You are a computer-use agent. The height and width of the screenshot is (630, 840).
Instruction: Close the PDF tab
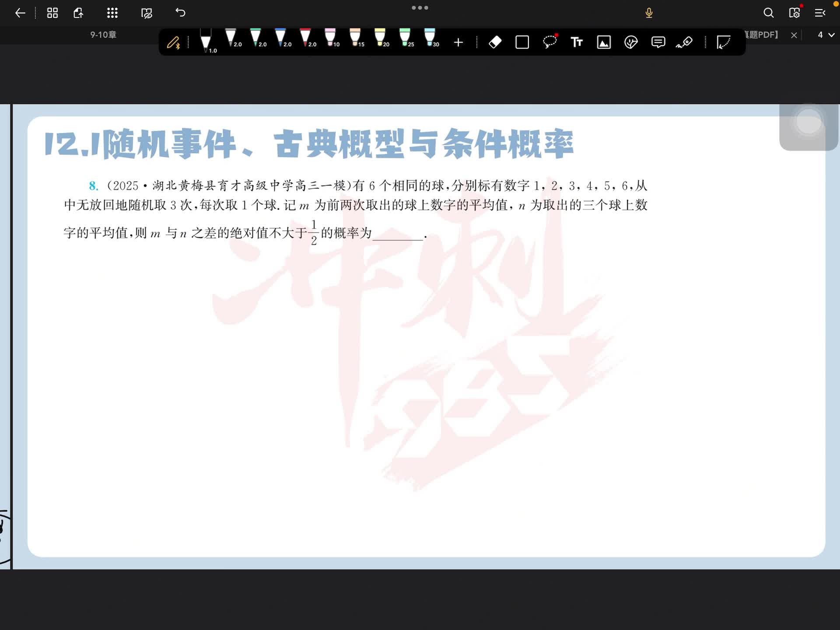pos(794,35)
